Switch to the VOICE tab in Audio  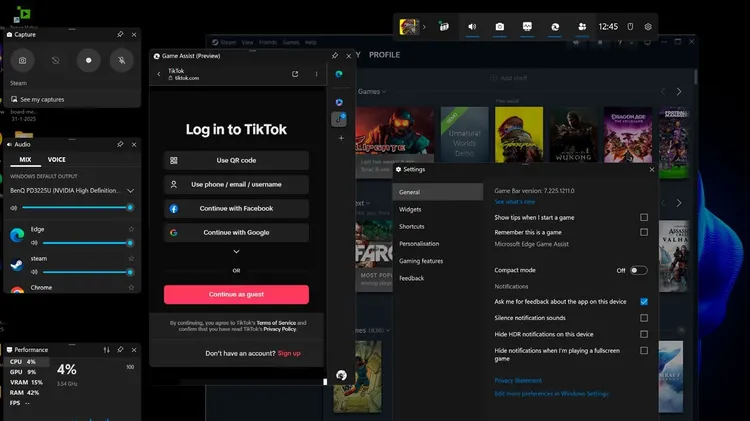pos(56,160)
